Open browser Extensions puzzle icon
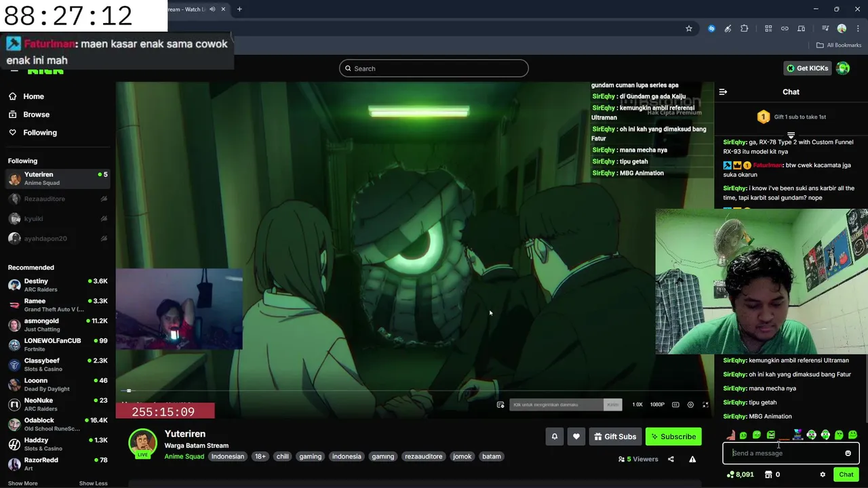868x488 pixels. point(745,28)
